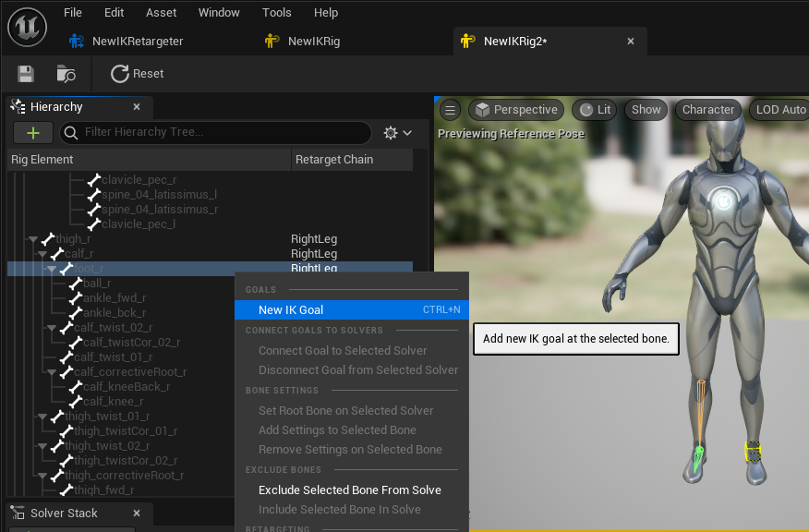Collapse the thigh_r bone branch
Image resolution: width=809 pixels, height=532 pixels.
click(x=33, y=239)
